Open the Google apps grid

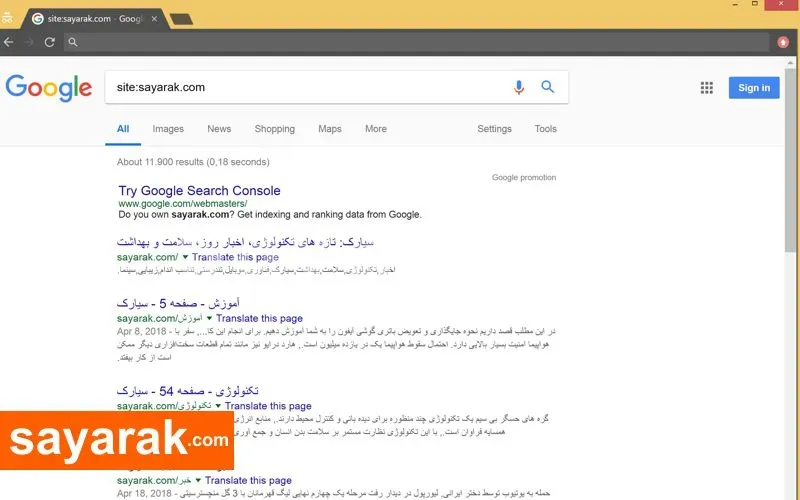[707, 88]
